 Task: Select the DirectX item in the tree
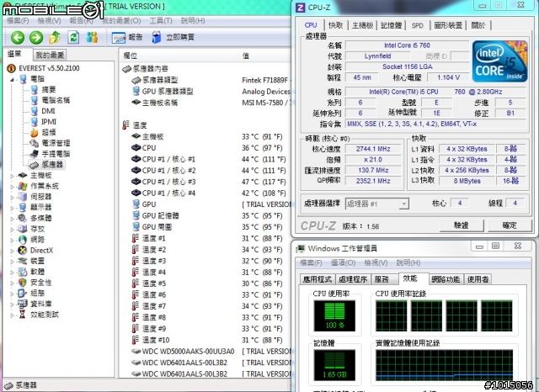pos(41,250)
